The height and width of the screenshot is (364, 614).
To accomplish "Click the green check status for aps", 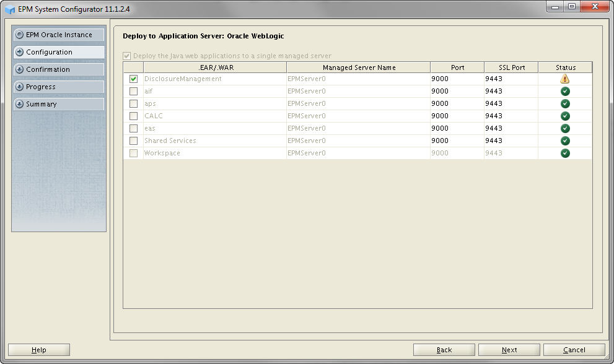I will click(x=565, y=104).
